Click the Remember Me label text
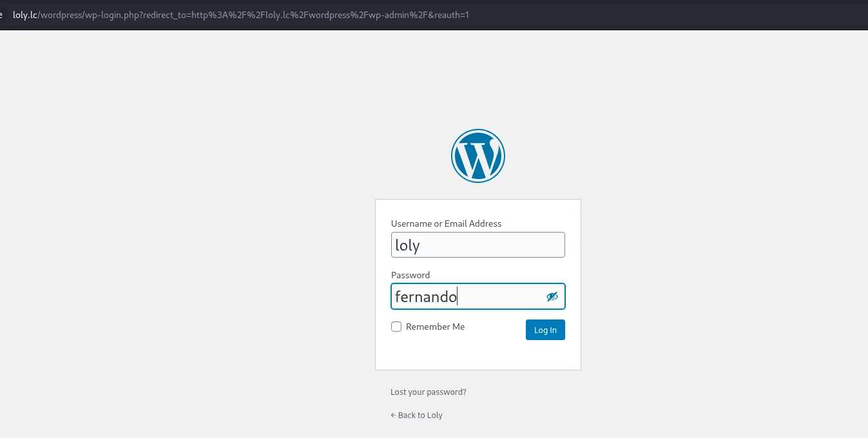Image resolution: width=868 pixels, height=438 pixels. 435,327
